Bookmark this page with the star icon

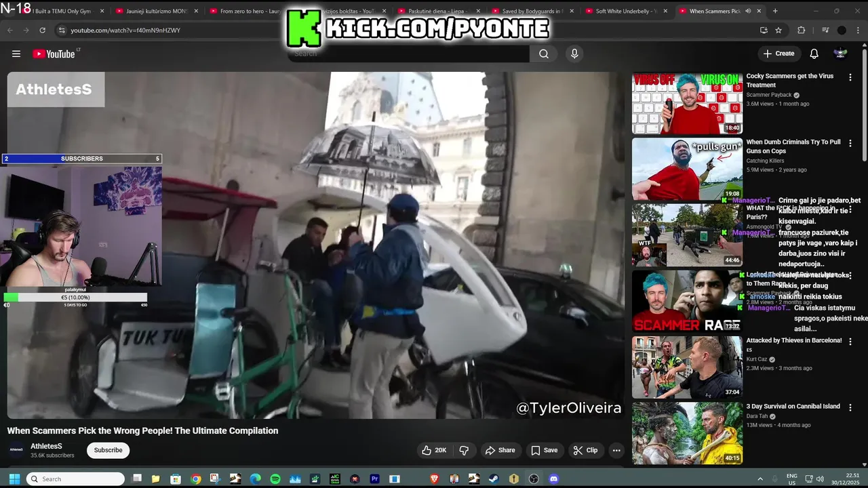tap(778, 30)
